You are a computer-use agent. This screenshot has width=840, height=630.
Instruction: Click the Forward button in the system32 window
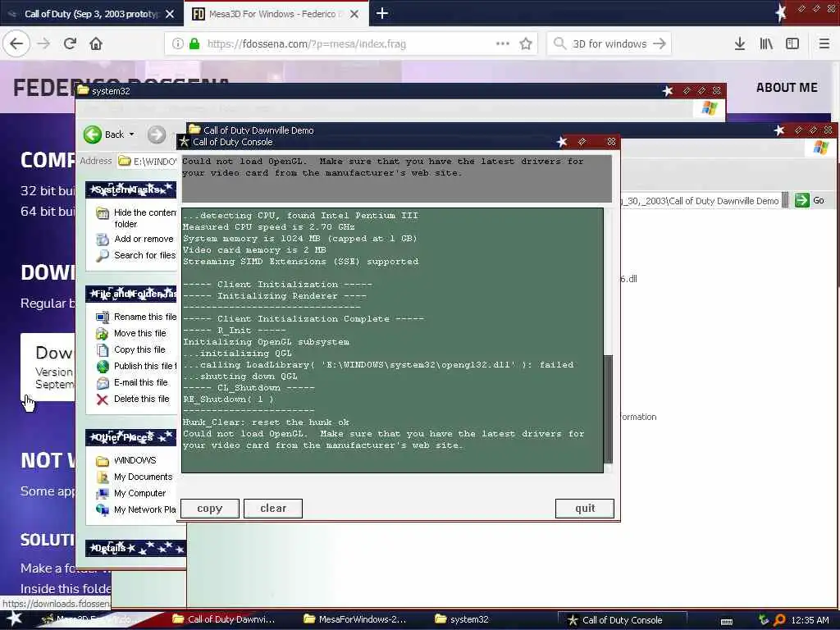(x=157, y=135)
